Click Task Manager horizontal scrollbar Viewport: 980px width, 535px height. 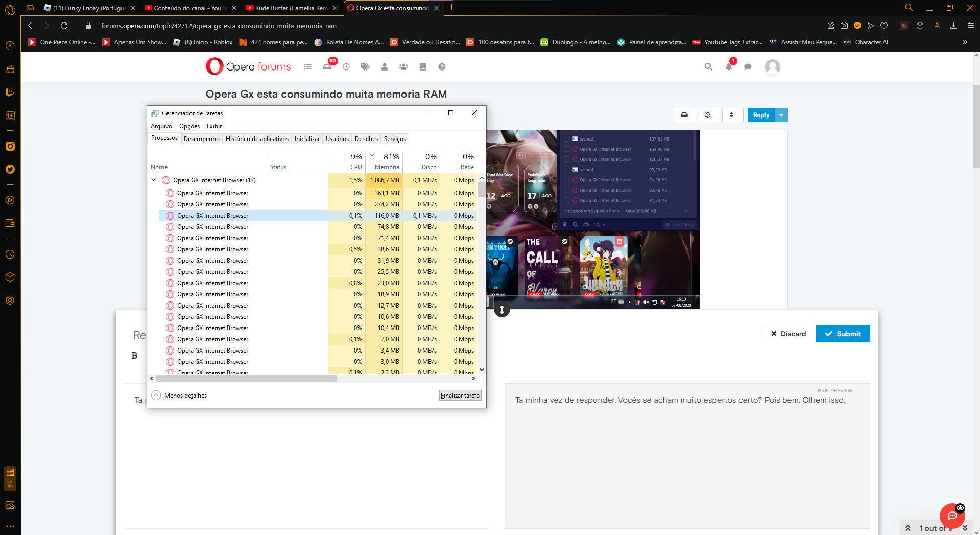[x=246, y=379]
